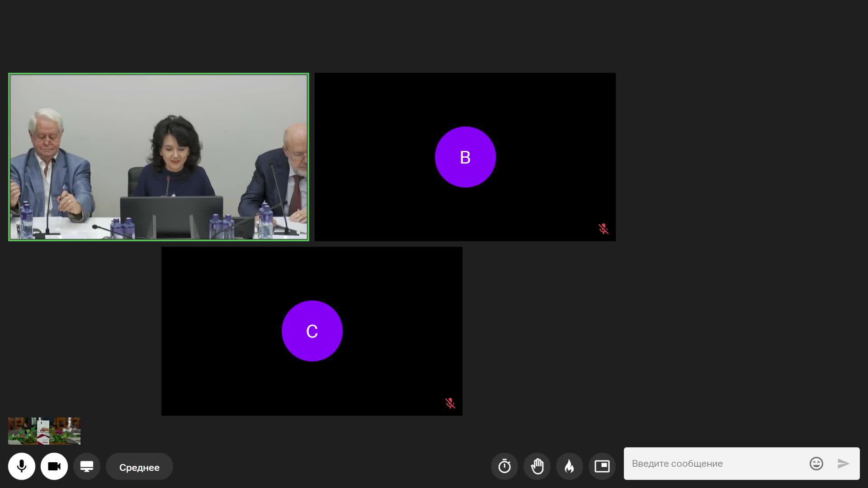Image resolution: width=868 pixels, height=488 pixels.
Task: Click the muted mic icon on tile C
Action: click(450, 403)
